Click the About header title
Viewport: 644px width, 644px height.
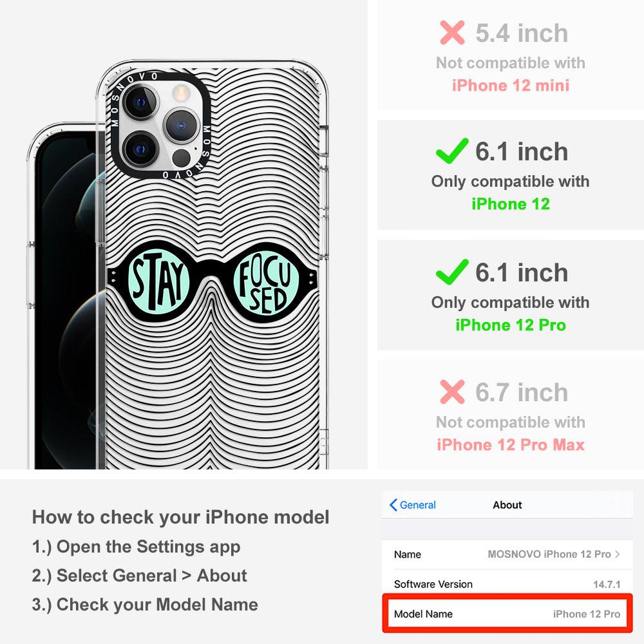tap(507, 505)
